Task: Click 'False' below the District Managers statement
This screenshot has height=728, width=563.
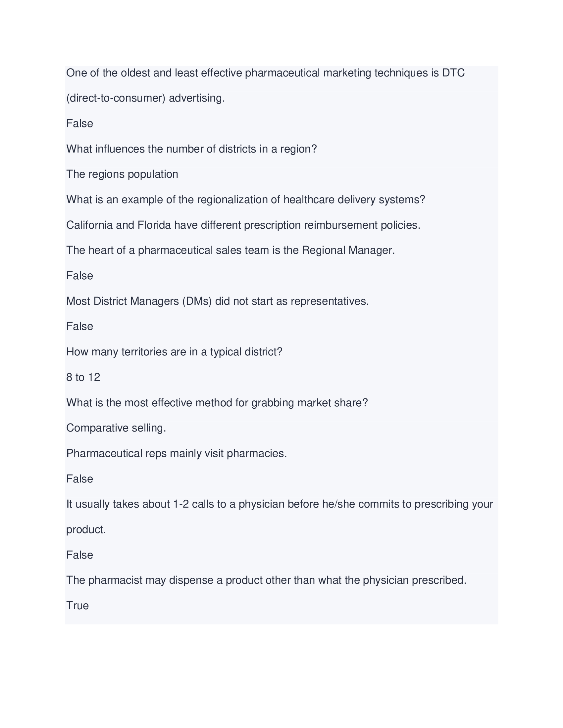Action: click(x=79, y=327)
